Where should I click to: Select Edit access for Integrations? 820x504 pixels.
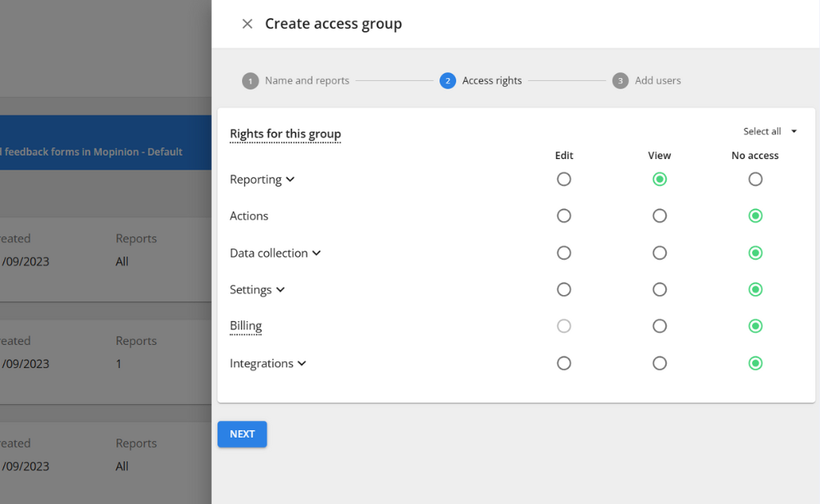[564, 363]
